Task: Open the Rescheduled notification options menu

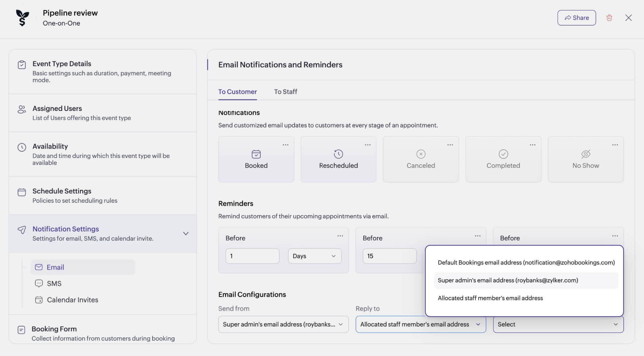Action: [x=368, y=145]
